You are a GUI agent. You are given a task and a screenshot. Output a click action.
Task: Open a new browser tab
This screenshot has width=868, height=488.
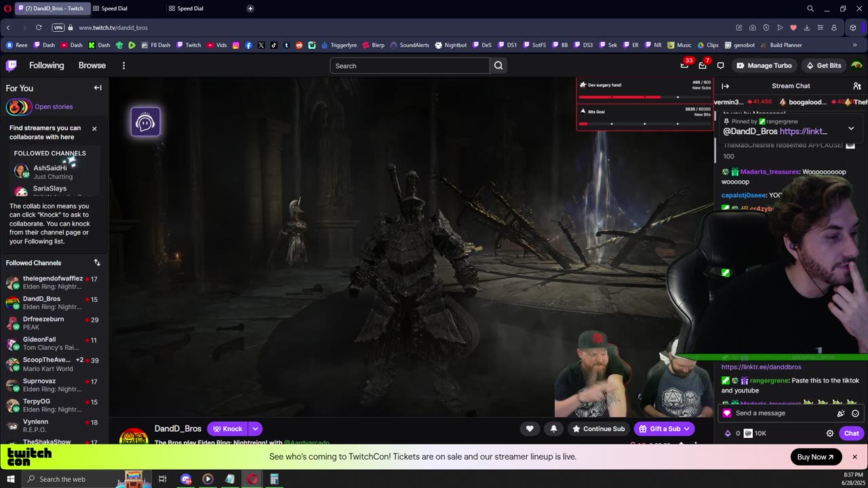pyautogui.click(x=250, y=8)
